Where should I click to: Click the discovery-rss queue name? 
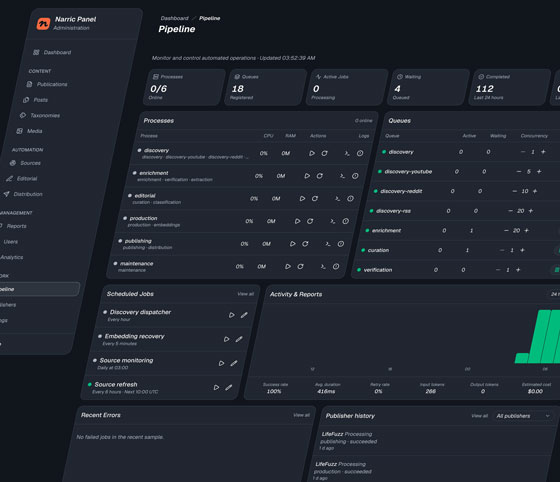coord(393,211)
